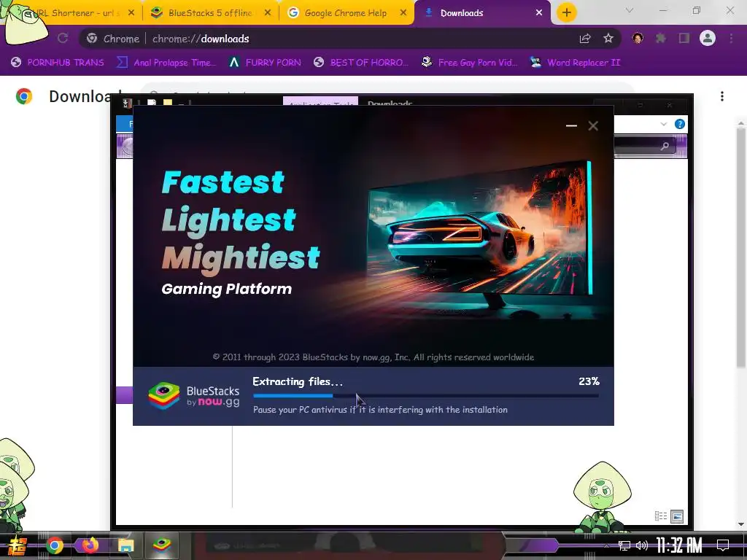Image resolution: width=747 pixels, height=560 pixels.
Task: Open the Chrome profile avatar menu
Action: tap(708, 38)
